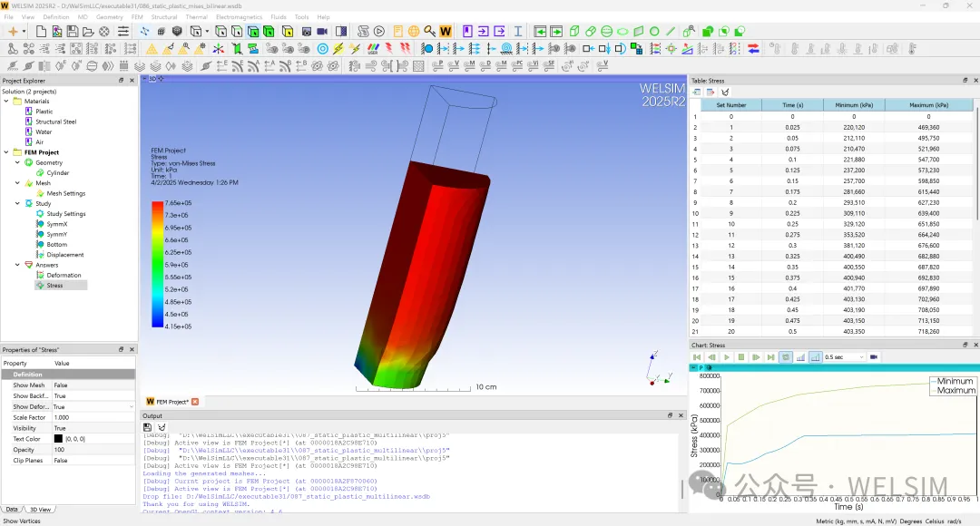Click the yellow mesh triangle icon
The image size is (980, 526).
152,49
